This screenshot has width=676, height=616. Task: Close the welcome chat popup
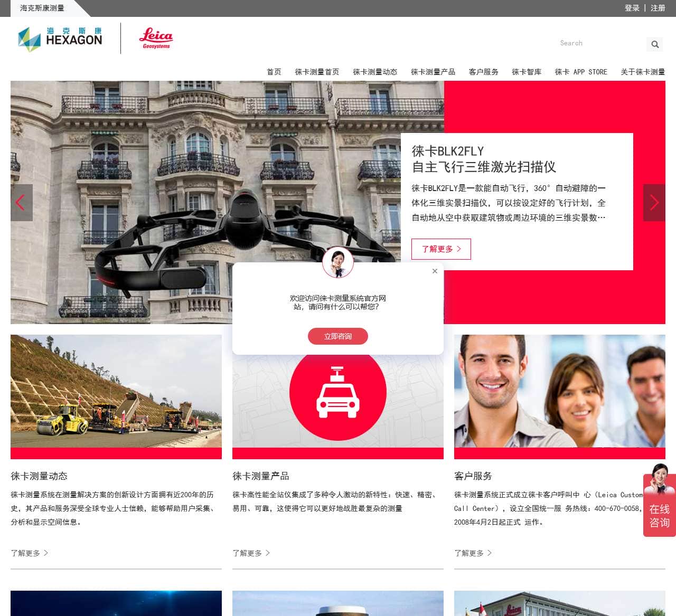tap(435, 271)
